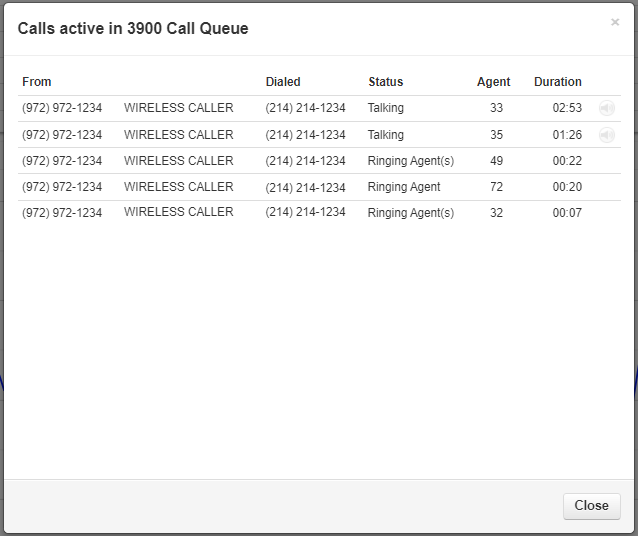This screenshot has height=536, width=638.
Task: Click the Status column header
Action: 386,82
